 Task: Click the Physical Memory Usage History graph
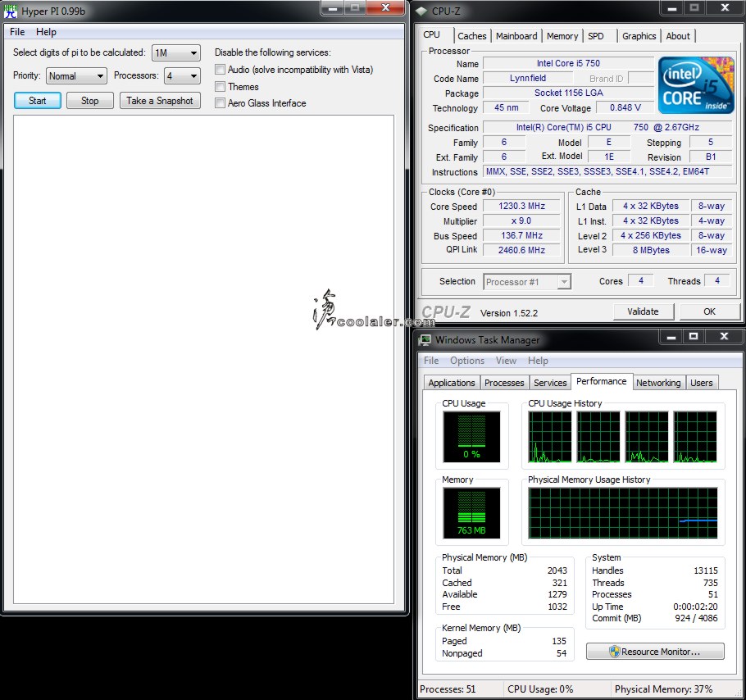coord(622,513)
